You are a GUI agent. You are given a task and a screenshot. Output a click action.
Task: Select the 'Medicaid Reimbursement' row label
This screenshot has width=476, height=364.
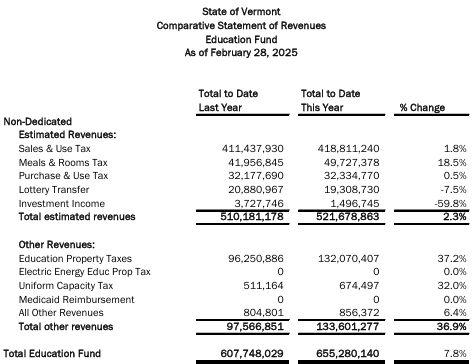coord(76,300)
